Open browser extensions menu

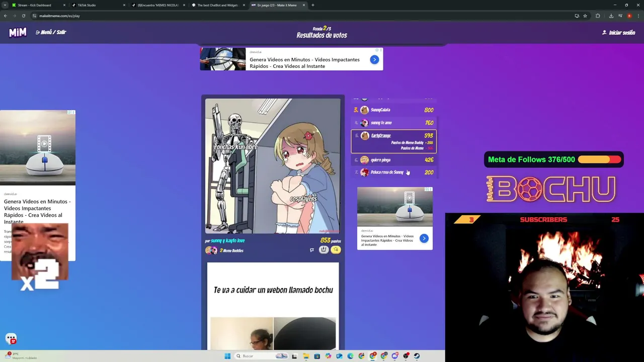(598, 16)
